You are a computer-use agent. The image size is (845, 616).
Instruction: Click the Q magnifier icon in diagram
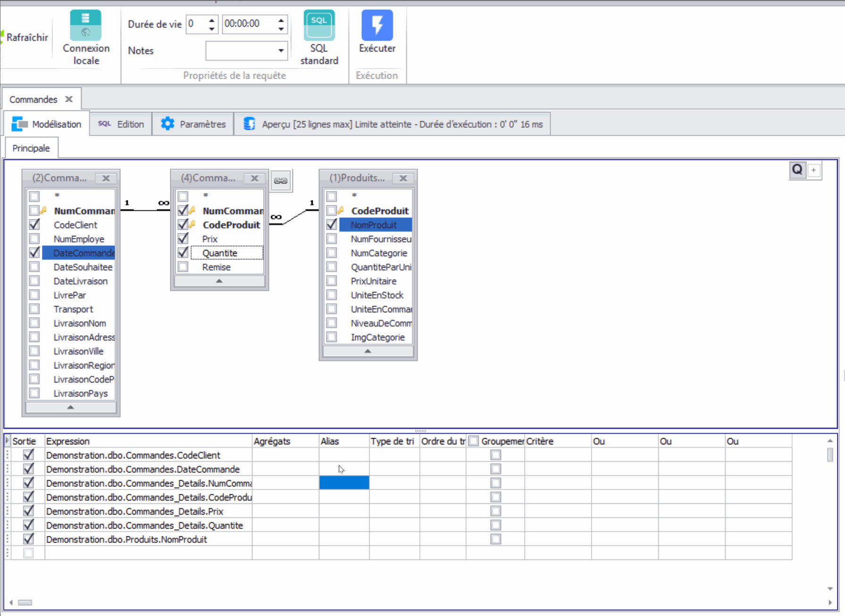(x=797, y=170)
